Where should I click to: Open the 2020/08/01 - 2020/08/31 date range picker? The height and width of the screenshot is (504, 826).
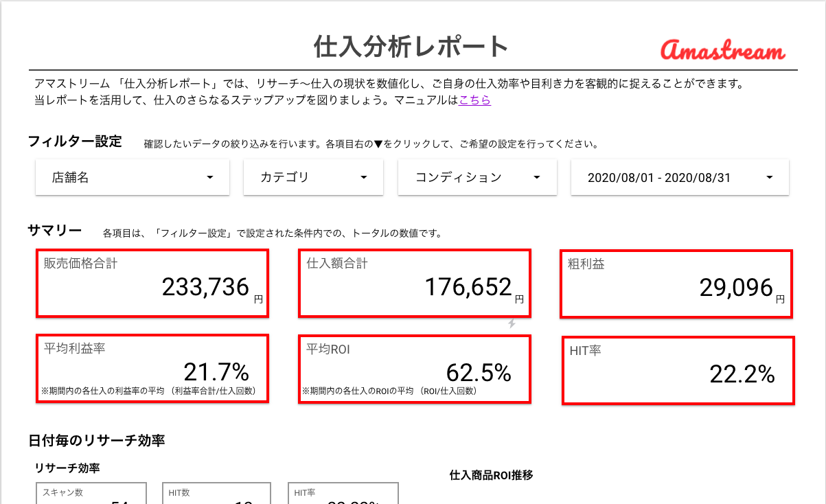pos(680,177)
